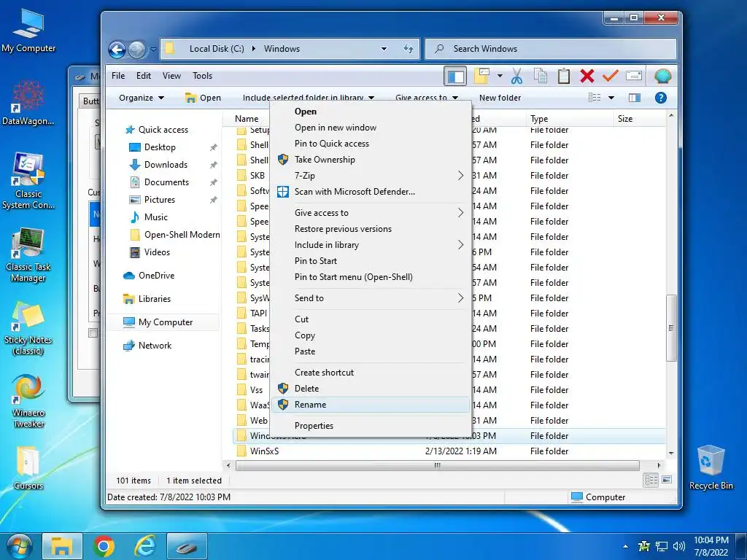The image size is (747, 560).
Task: Click the Type column header
Action: [569, 119]
